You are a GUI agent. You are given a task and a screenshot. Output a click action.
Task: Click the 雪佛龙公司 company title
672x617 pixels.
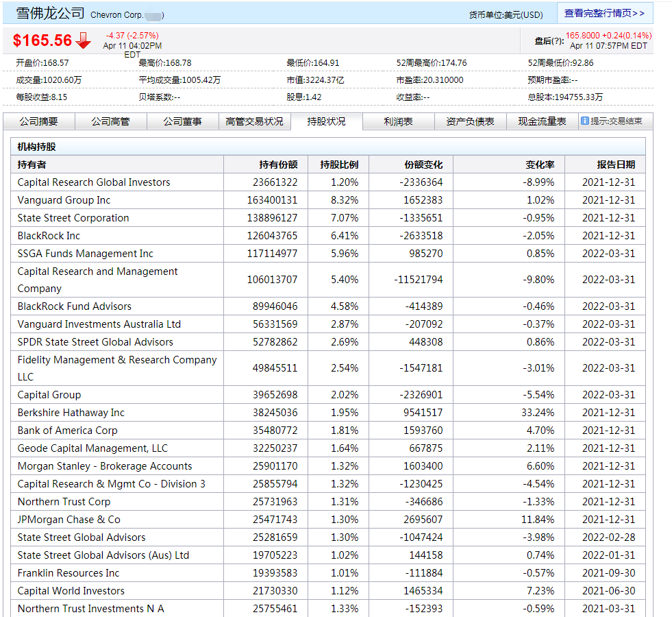pyautogui.click(x=51, y=13)
